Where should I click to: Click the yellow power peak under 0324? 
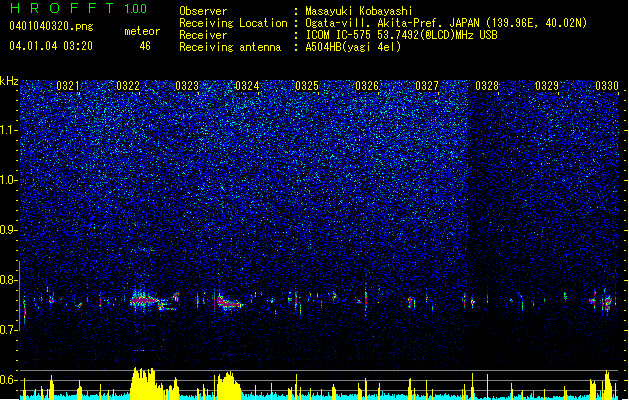(229, 385)
